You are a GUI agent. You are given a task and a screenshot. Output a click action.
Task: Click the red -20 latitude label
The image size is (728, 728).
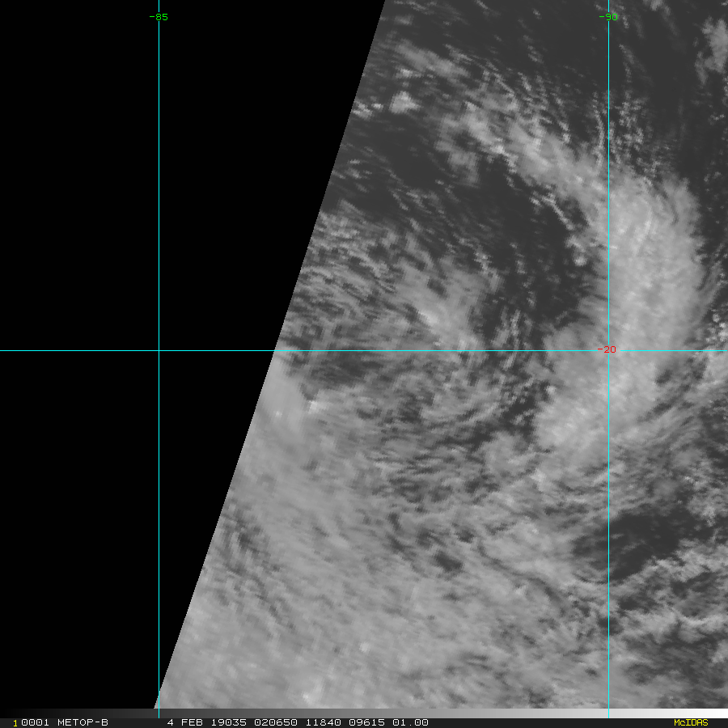pyautogui.click(x=607, y=349)
